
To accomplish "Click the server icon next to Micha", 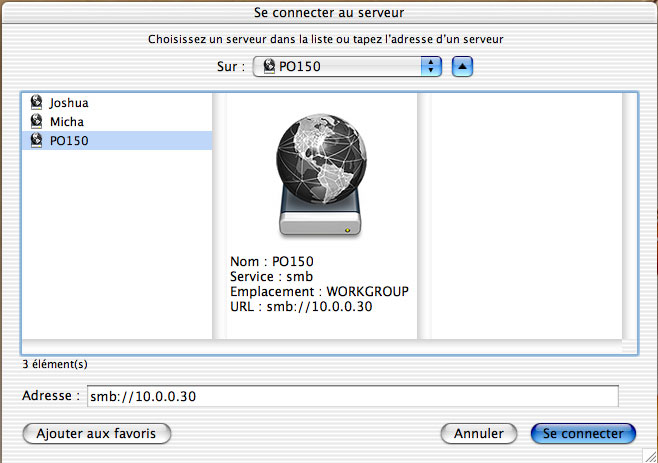I will pos(37,121).
